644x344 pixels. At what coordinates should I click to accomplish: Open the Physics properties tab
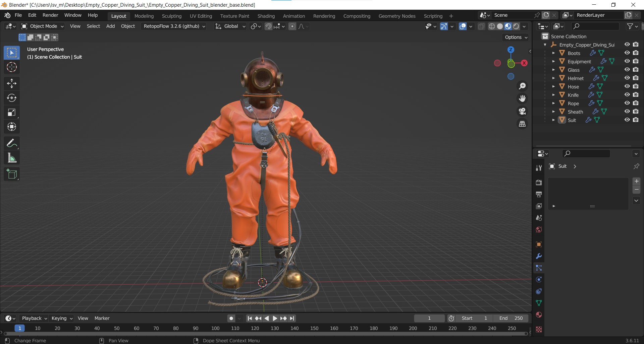539,280
